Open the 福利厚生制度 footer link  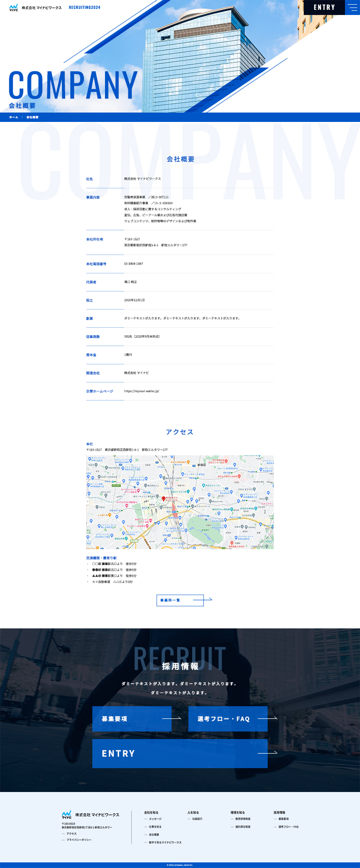pyautogui.click(x=243, y=827)
